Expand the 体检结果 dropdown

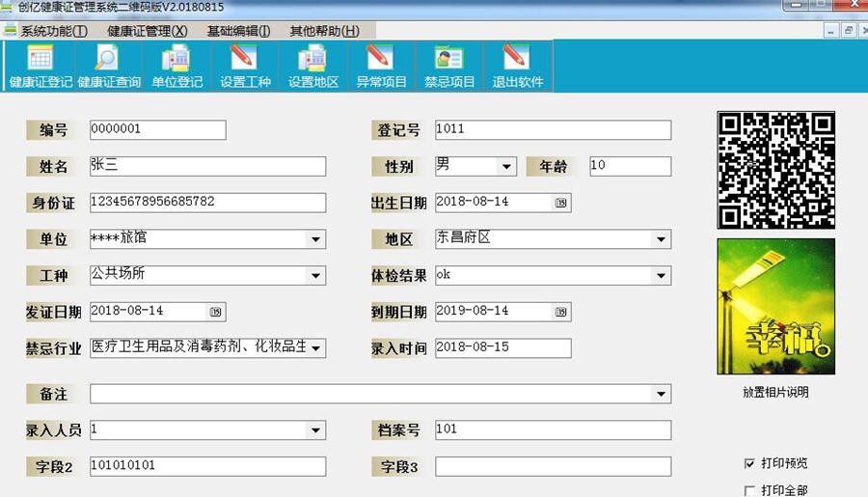[661, 275]
